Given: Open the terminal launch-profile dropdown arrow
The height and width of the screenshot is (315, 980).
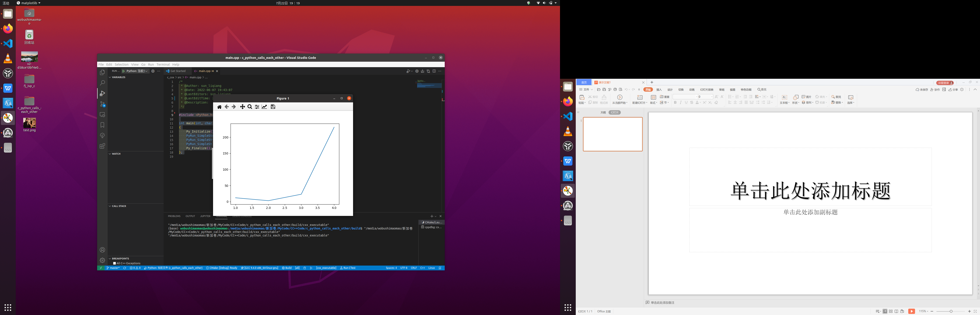Looking at the screenshot, I should click(x=436, y=216).
